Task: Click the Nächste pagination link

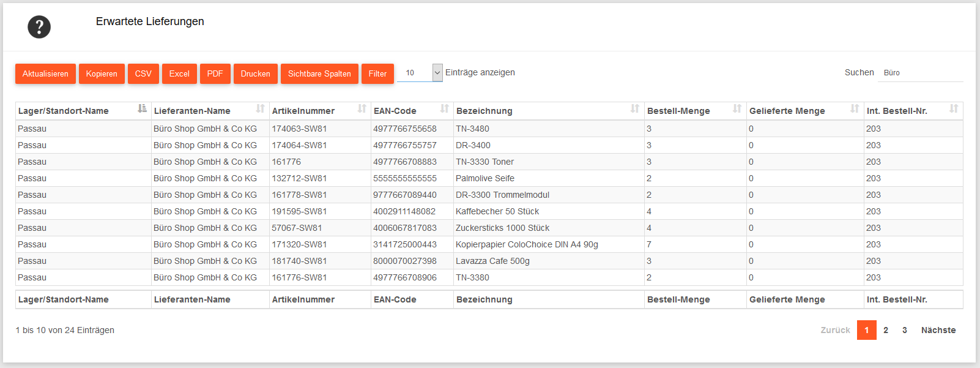Action: click(x=938, y=330)
